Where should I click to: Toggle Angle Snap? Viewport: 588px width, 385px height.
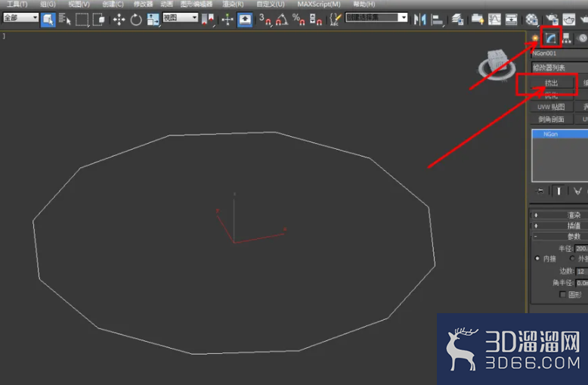coord(282,19)
